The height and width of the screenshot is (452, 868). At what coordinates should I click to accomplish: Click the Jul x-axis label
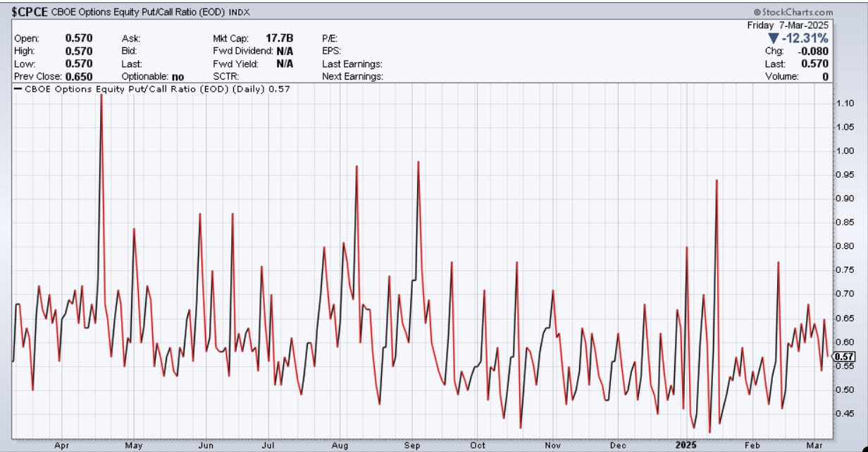267,446
